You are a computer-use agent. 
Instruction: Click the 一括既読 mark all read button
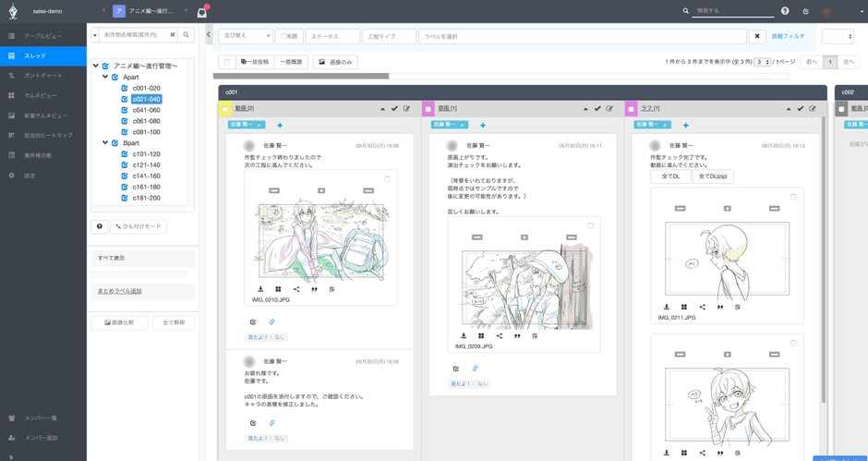click(x=291, y=62)
